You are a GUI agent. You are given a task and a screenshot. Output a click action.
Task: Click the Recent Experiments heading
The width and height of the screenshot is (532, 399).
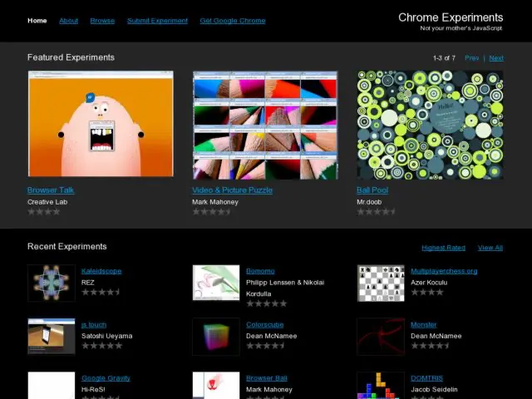pyautogui.click(x=66, y=246)
